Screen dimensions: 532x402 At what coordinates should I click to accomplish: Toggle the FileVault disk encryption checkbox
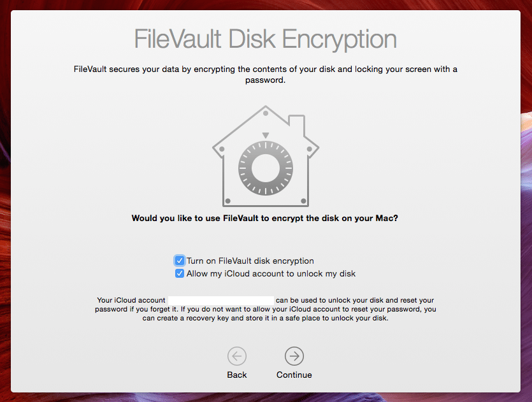pos(179,261)
